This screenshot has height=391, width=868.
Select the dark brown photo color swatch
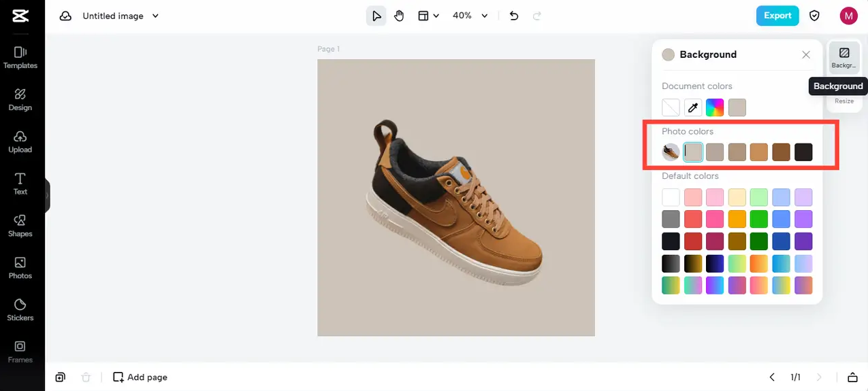781,152
